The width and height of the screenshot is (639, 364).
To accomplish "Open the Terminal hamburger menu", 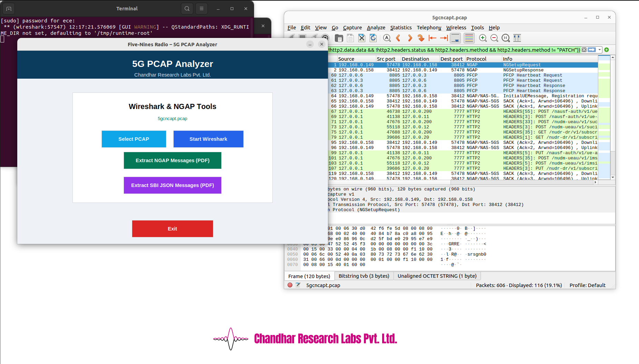I will tap(202, 9).
